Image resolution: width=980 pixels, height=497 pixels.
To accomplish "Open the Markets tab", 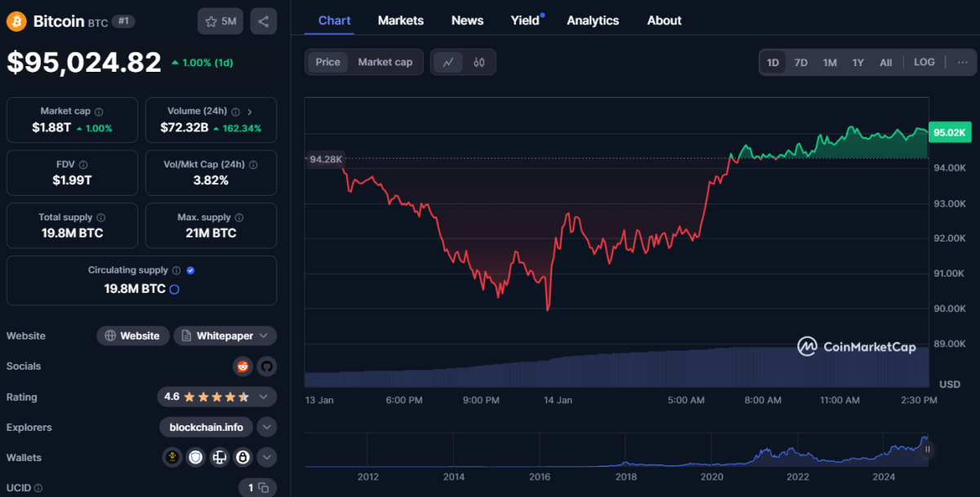I will pyautogui.click(x=400, y=20).
